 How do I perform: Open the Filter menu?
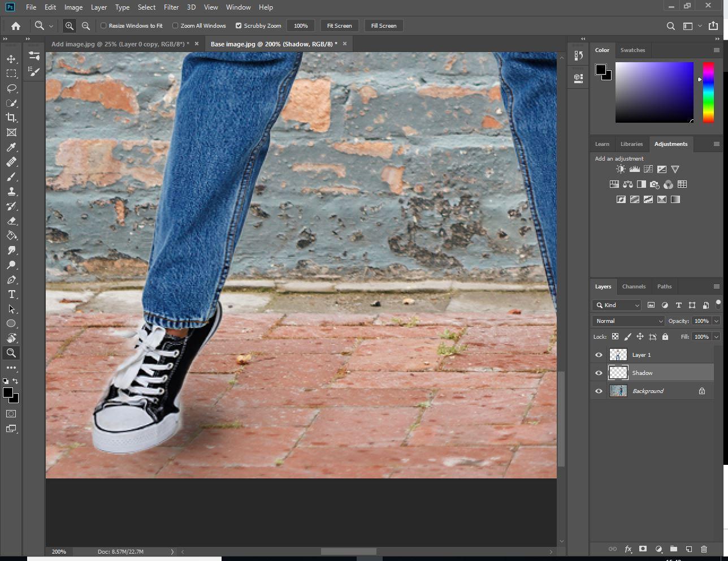coord(171,7)
